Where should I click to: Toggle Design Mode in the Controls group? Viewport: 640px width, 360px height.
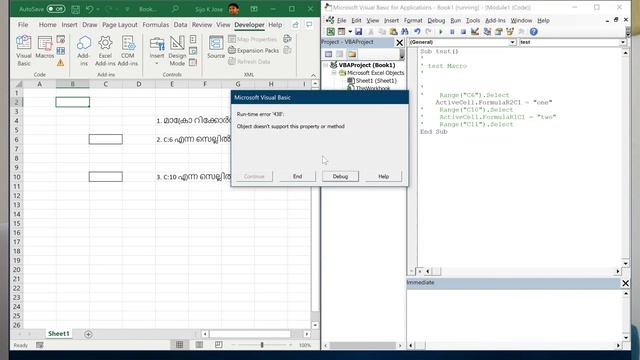[177, 51]
